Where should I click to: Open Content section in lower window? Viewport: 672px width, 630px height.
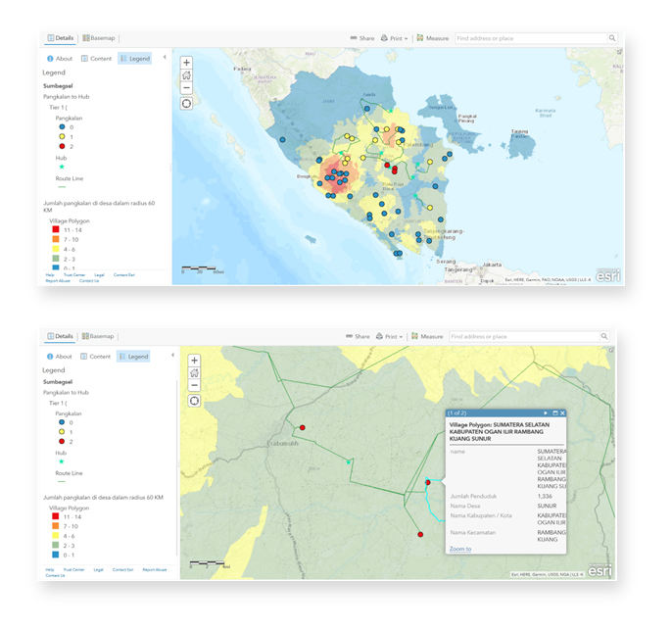tap(96, 356)
